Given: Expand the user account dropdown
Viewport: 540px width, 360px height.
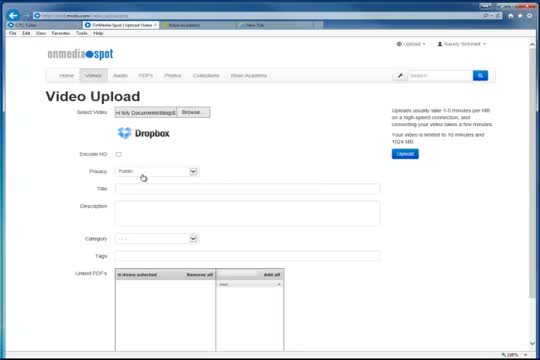Looking at the screenshot, I should click(462, 44).
